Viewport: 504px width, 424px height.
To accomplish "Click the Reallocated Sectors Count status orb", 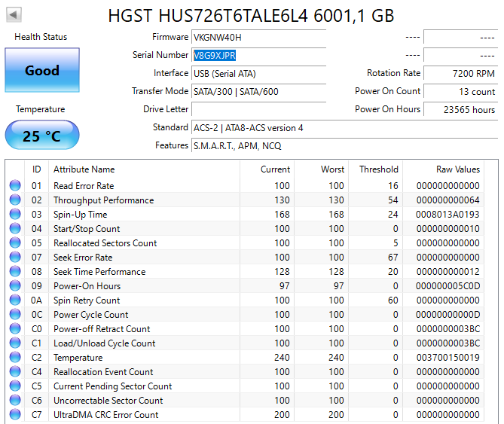I will click(15, 243).
